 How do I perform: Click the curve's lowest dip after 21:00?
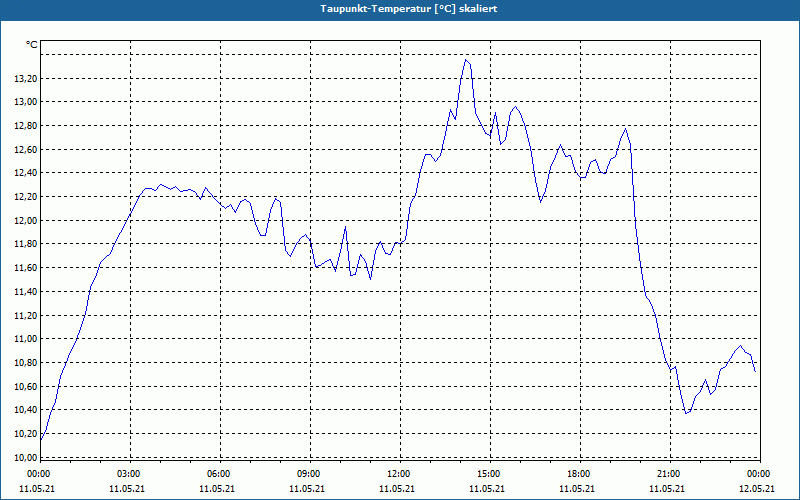pyautogui.click(x=686, y=413)
